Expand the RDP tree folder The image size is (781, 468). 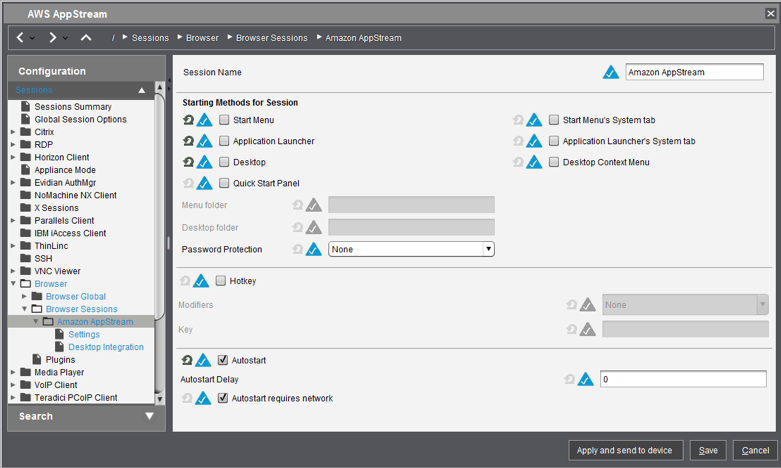[13, 144]
